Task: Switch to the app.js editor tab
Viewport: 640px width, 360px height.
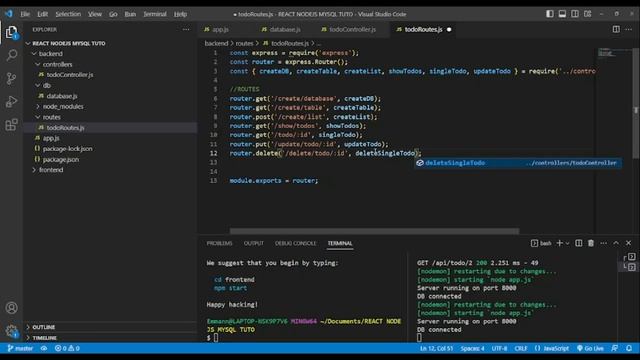Action: [x=220, y=29]
